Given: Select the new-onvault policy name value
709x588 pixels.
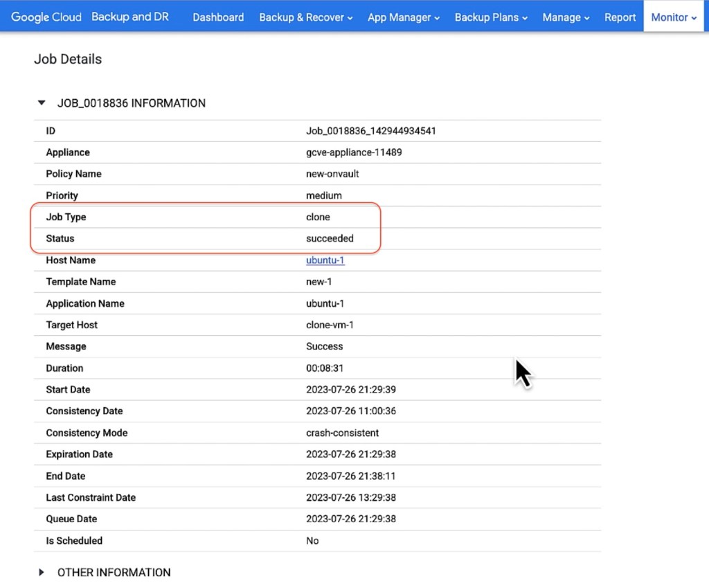Looking at the screenshot, I should pyautogui.click(x=332, y=174).
